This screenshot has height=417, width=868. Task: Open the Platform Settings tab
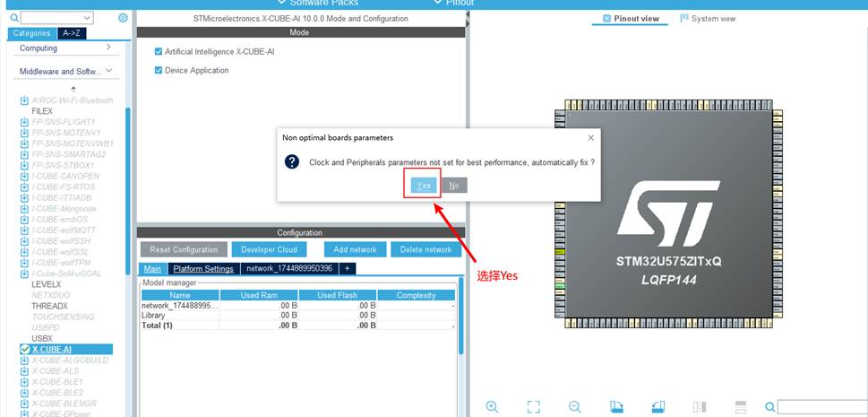point(203,268)
